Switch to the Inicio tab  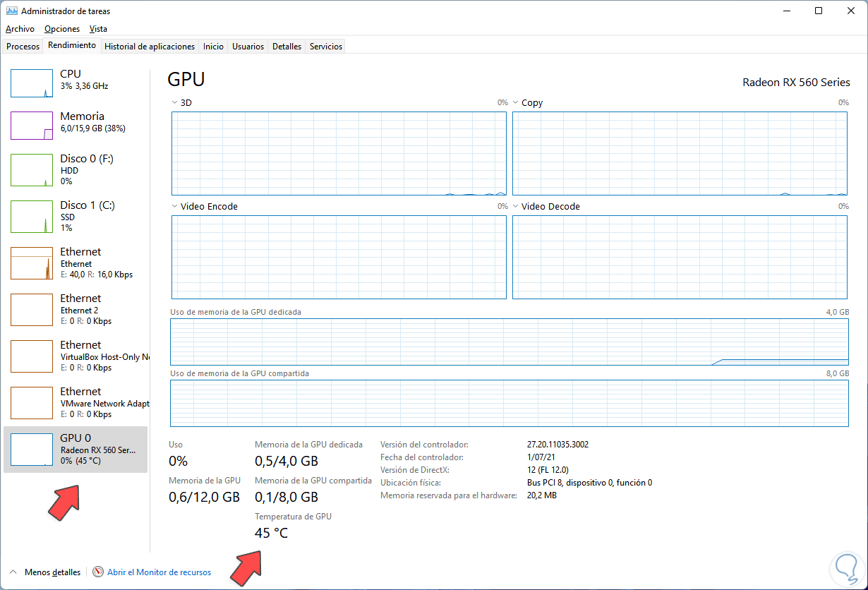click(214, 47)
